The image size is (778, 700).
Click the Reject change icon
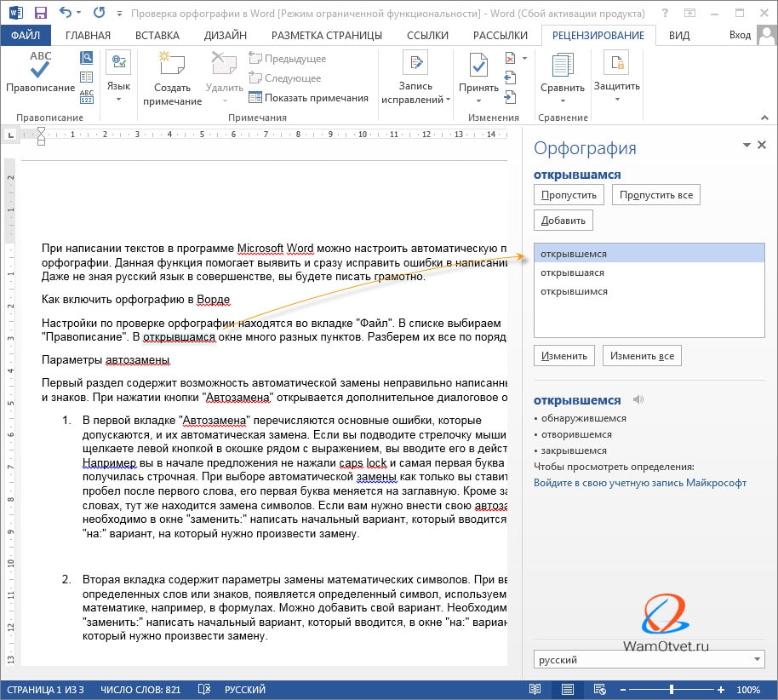click(x=510, y=58)
